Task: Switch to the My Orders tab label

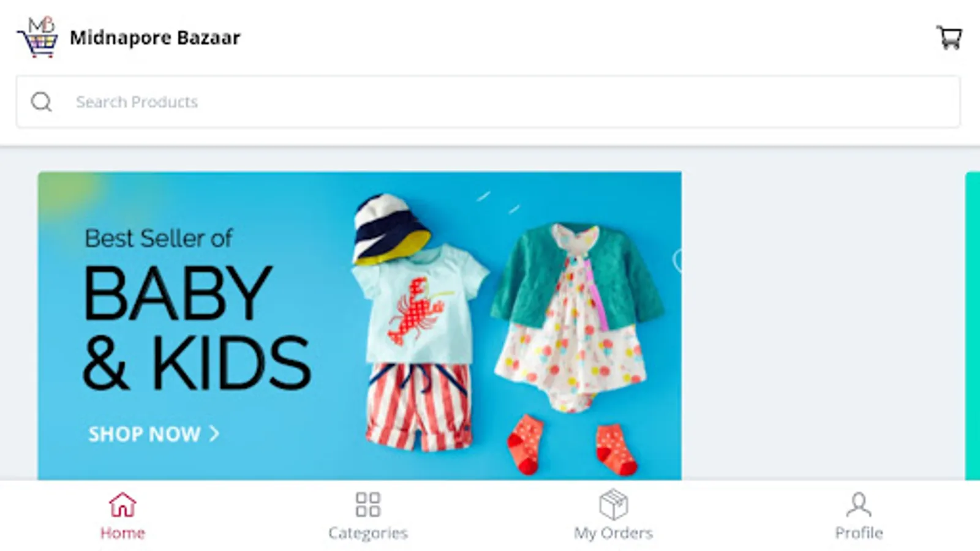Action: (613, 533)
